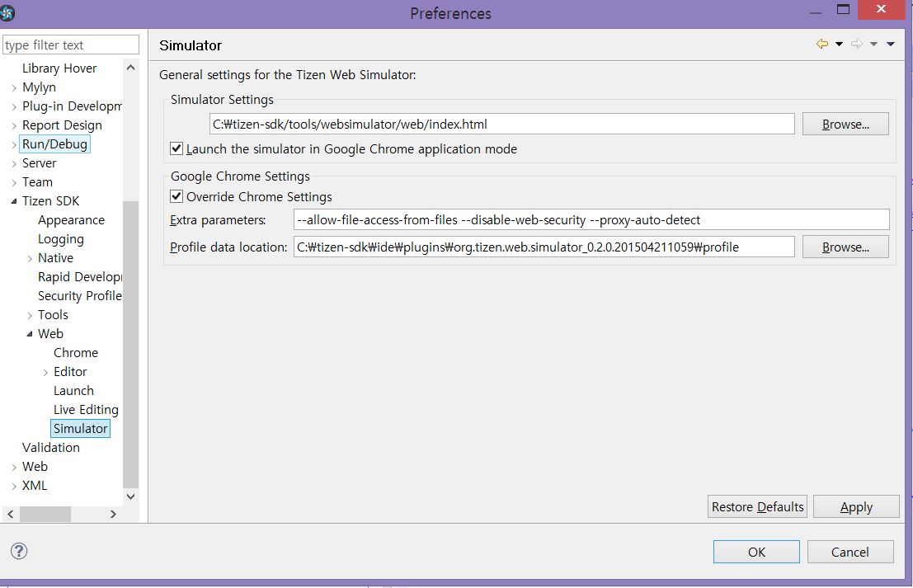Open Live Editing preferences
Viewport: 913px width, 588px height.
86,410
